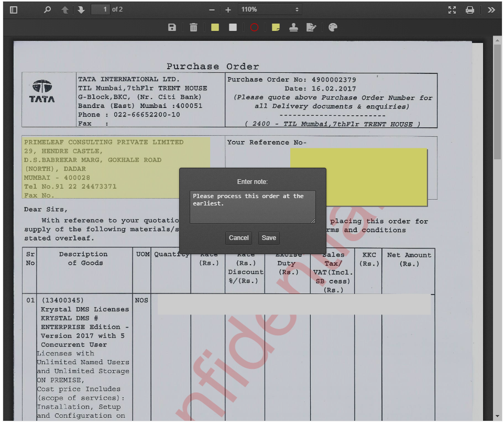Click the scrollbar up arrow
The height and width of the screenshot is (425, 504).
pos(498,40)
